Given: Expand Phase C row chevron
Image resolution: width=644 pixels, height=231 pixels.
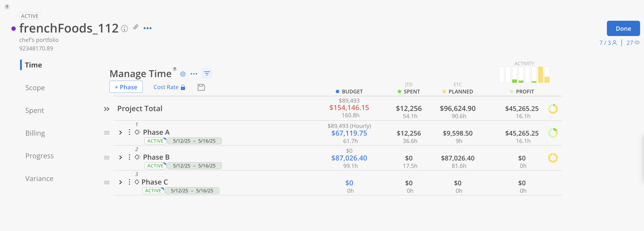Looking at the screenshot, I should coord(121,182).
